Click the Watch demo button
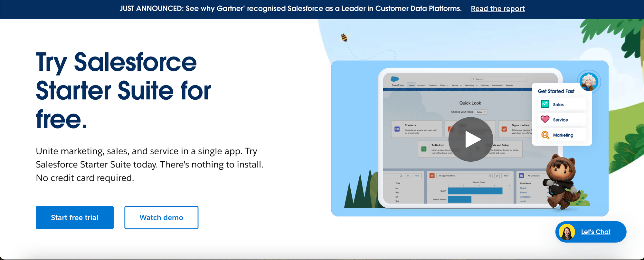Image resolution: width=644 pixels, height=260 pixels. [161, 218]
